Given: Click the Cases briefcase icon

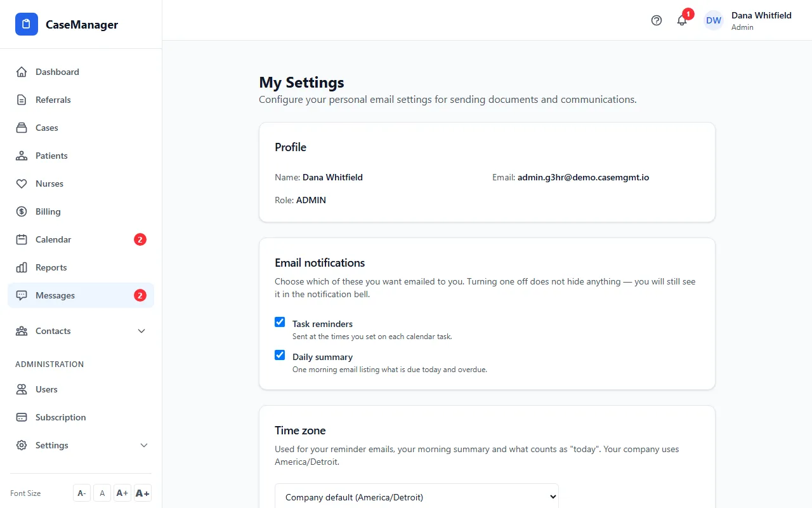Looking at the screenshot, I should [x=22, y=128].
